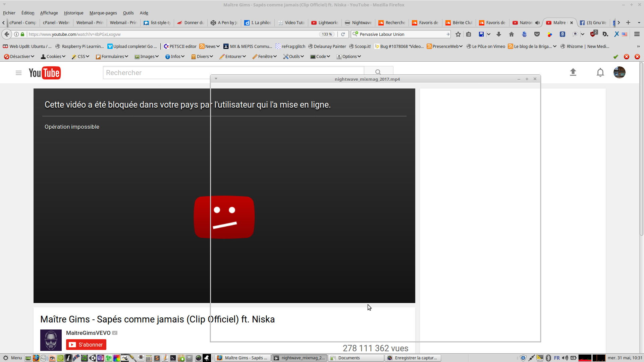Switch to the Lightworks browser tab

(325, 23)
